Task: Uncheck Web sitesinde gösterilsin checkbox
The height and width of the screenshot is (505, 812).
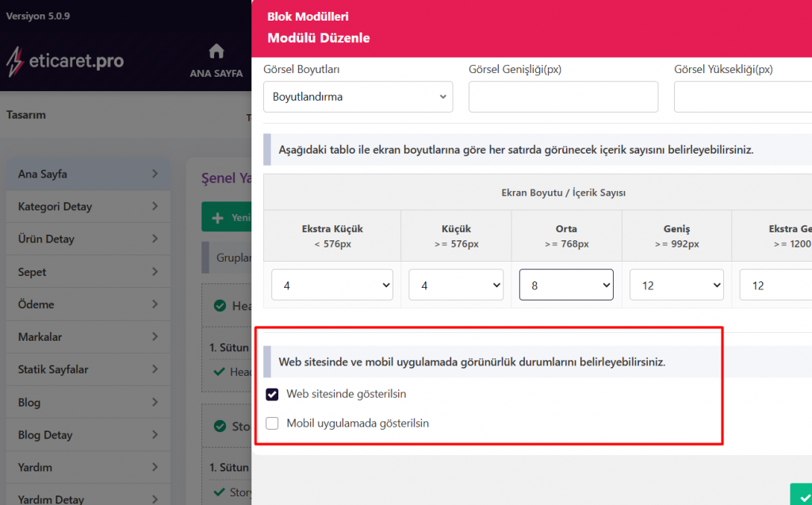Action: 273,394
